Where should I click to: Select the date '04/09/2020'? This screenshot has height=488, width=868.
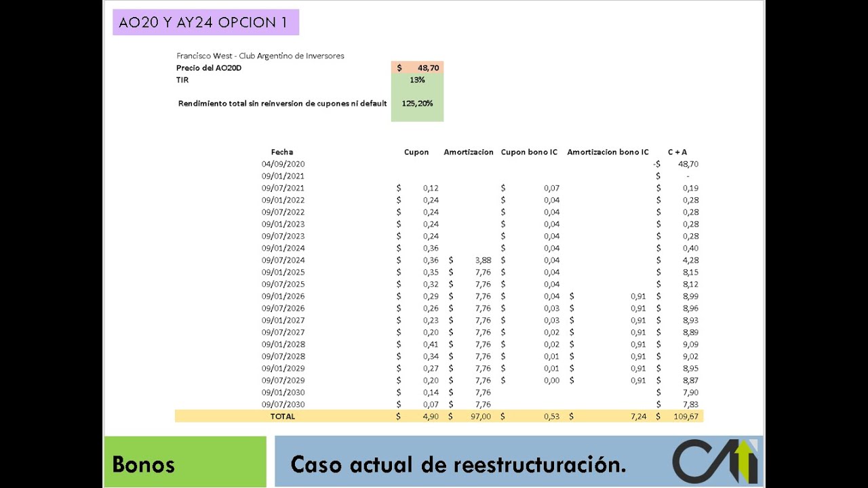click(x=283, y=164)
